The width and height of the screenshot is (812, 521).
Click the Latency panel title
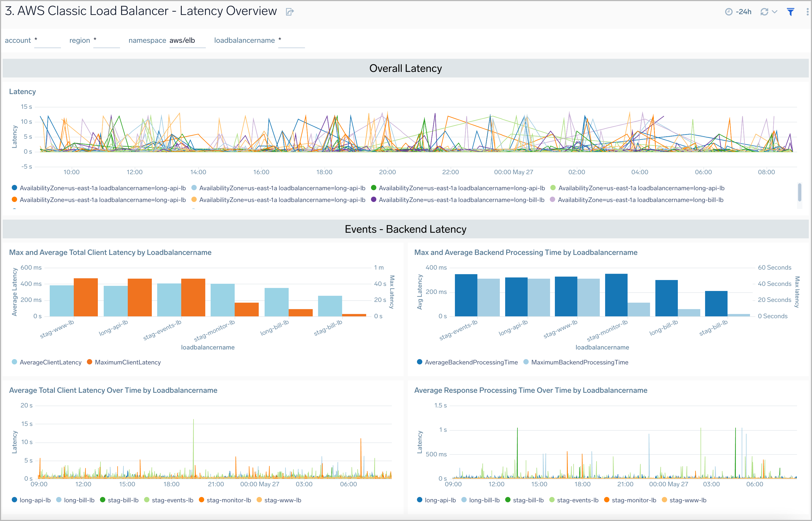(22, 92)
